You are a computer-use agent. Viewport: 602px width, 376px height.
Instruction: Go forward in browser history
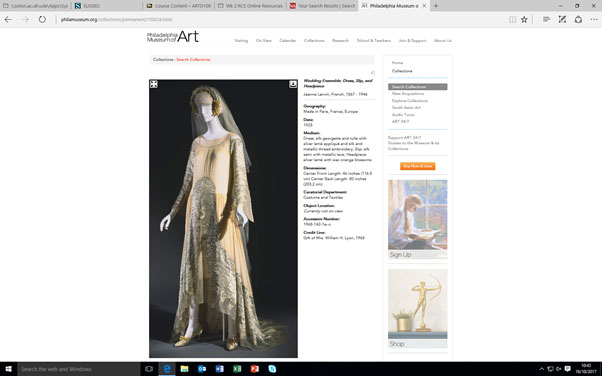25,20
